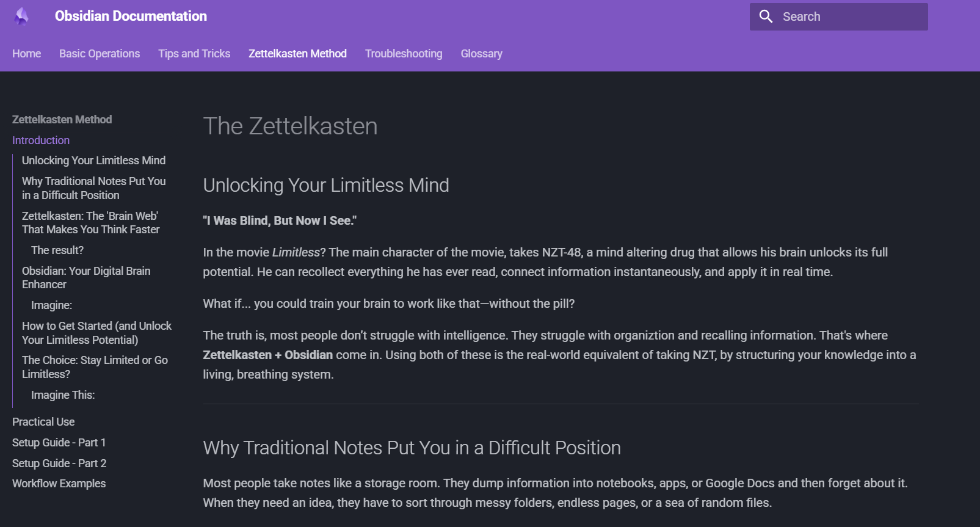Select the Zettelkasten Method tab
The width and height of the screenshot is (980, 527).
coord(297,54)
